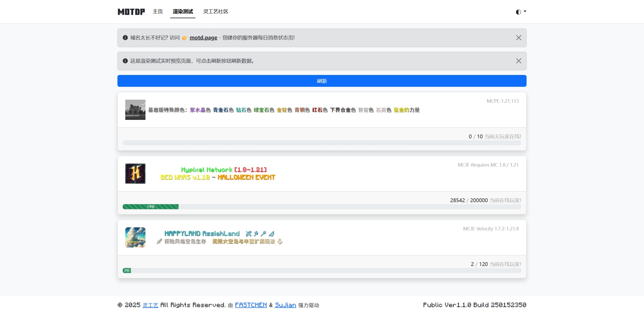Viewport: 644px width, 314px height.
Task: Close the render test preview notice
Action: (x=518, y=61)
